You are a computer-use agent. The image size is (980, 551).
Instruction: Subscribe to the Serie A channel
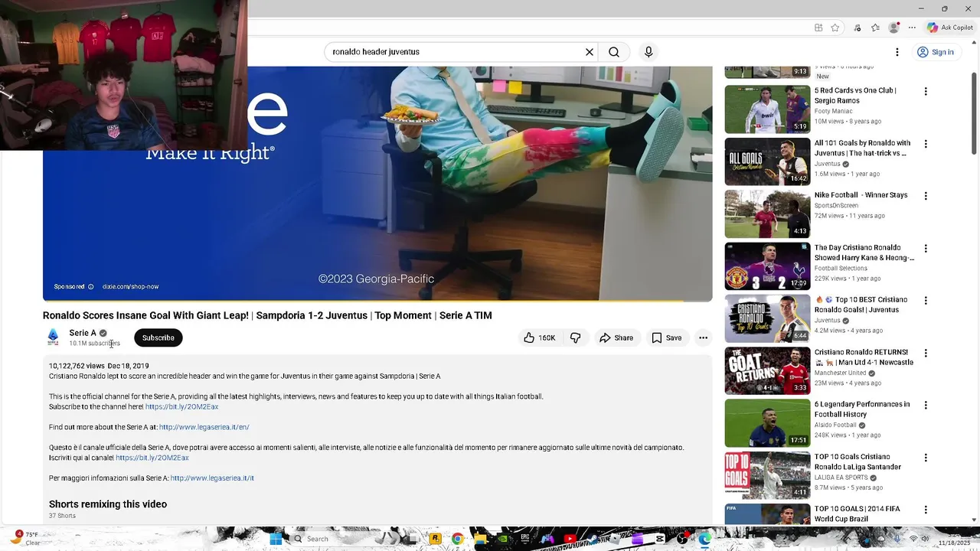click(158, 337)
